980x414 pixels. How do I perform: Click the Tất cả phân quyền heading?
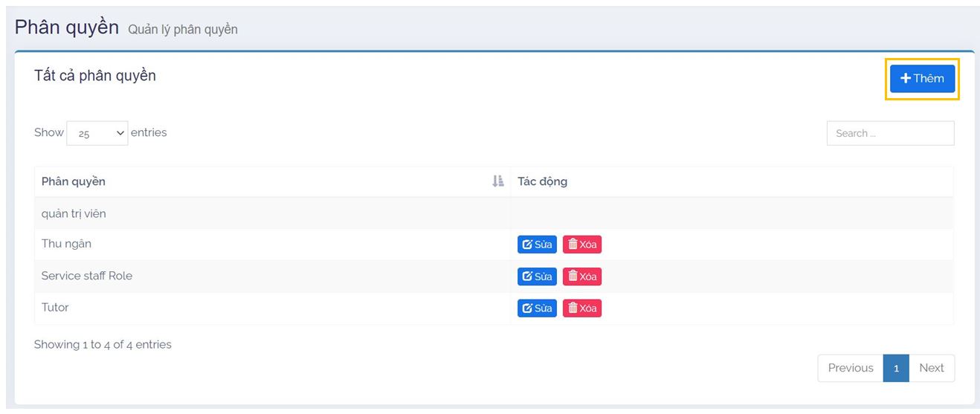coord(95,76)
